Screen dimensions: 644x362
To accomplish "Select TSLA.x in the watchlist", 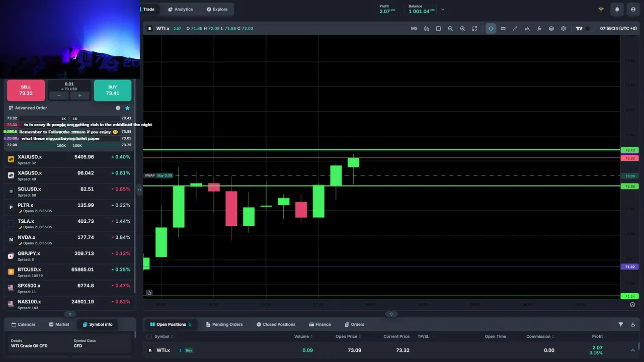I will point(69,224).
